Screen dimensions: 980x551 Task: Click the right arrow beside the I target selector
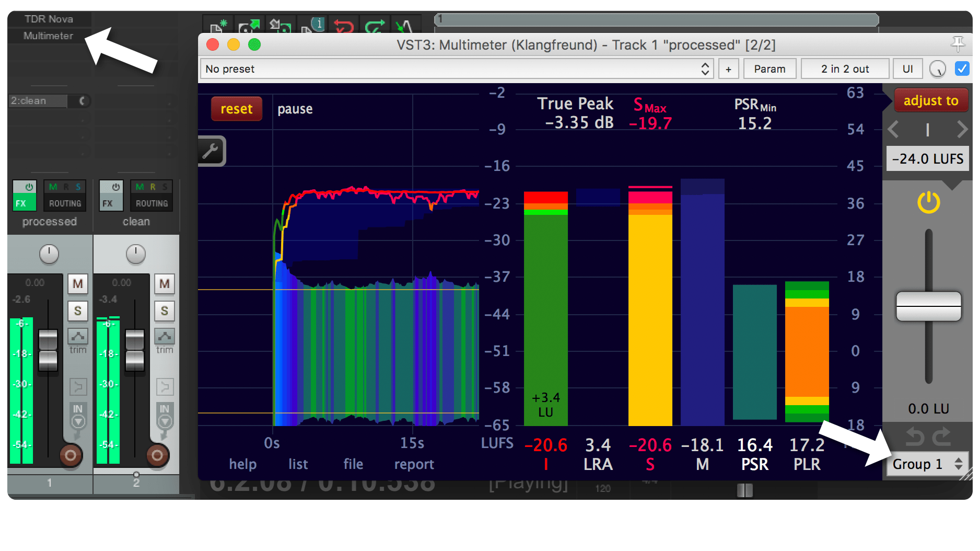click(x=962, y=129)
